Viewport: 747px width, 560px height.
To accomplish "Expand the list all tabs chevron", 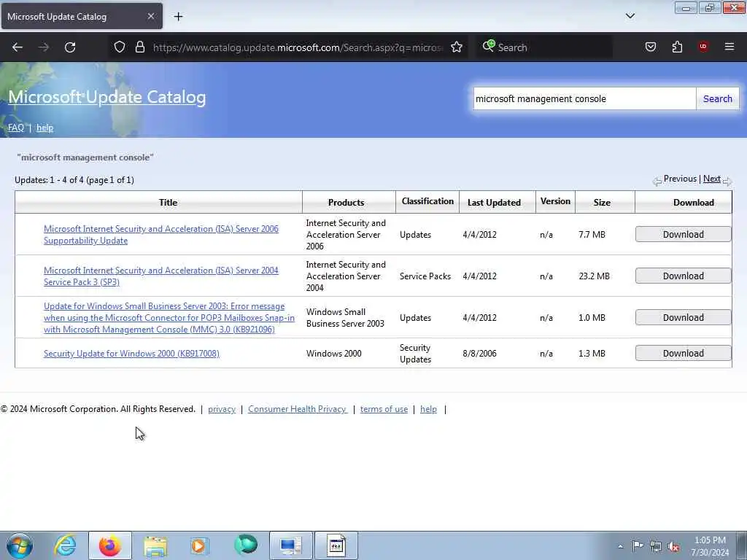I will (x=630, y=16).
